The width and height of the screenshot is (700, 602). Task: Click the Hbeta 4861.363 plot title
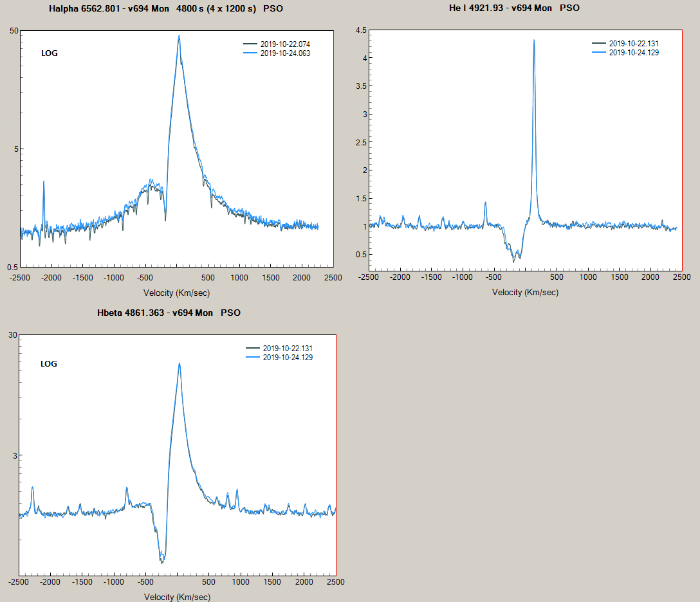pos(169,313)
